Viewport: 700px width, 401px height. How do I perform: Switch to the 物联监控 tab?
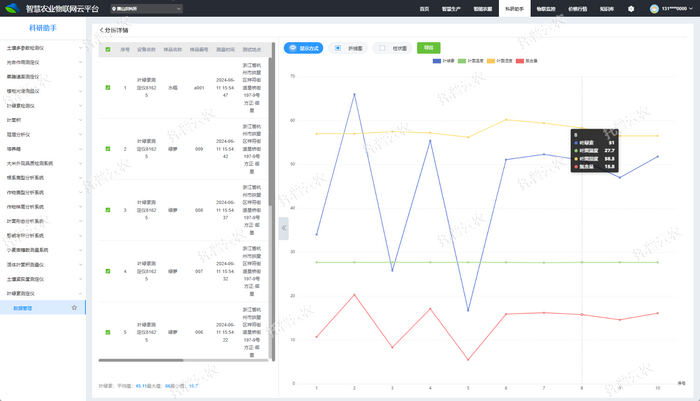[546, 8]
